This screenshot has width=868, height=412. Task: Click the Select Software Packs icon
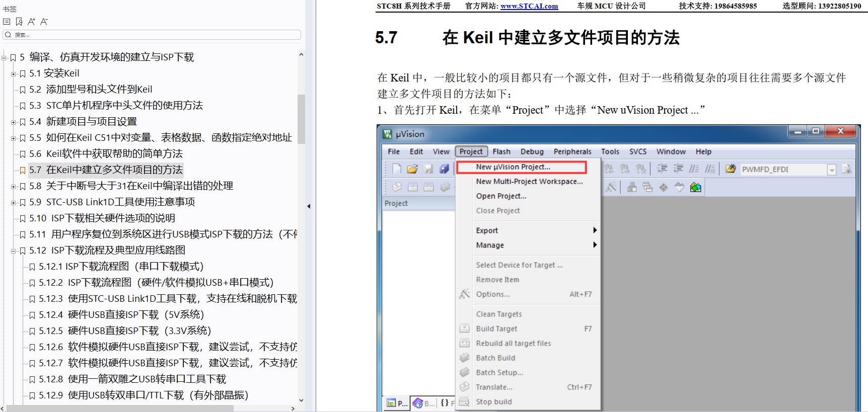point(680,187)
